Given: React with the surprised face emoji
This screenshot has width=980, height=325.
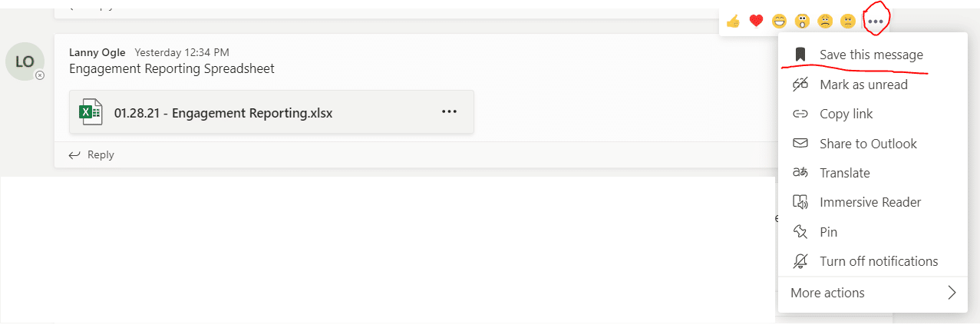Looking at the screenshot, I should tap(803, 22).
